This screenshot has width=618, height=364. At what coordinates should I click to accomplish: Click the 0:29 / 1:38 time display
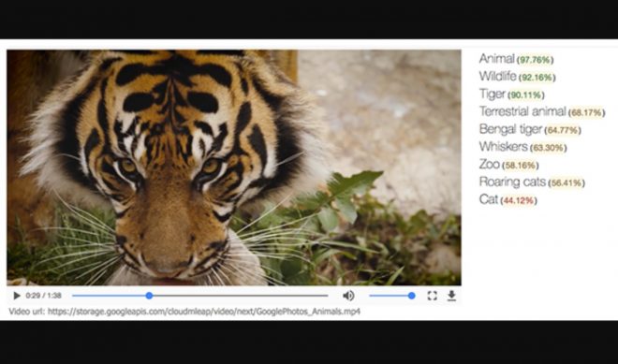click(43, 296)
